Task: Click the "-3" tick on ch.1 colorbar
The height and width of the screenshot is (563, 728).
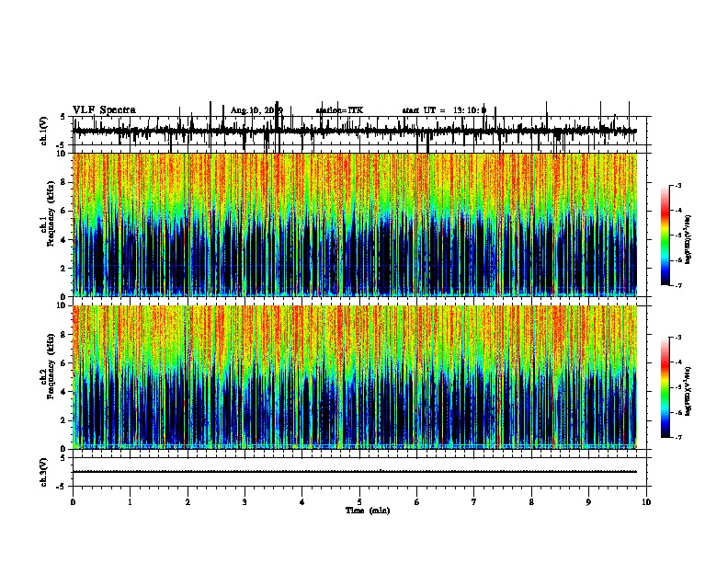Action: [678, 185]
